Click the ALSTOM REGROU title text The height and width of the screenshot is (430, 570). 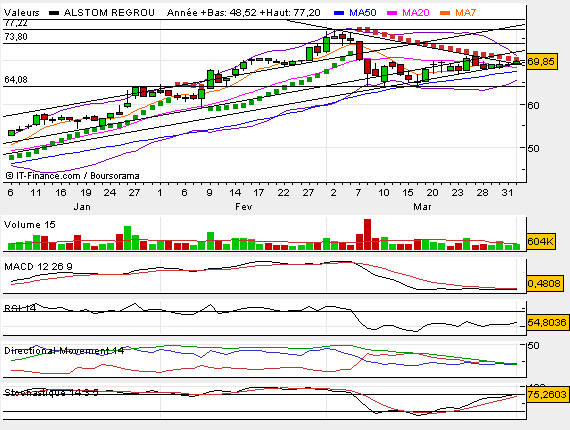click(x=109, y=13)
